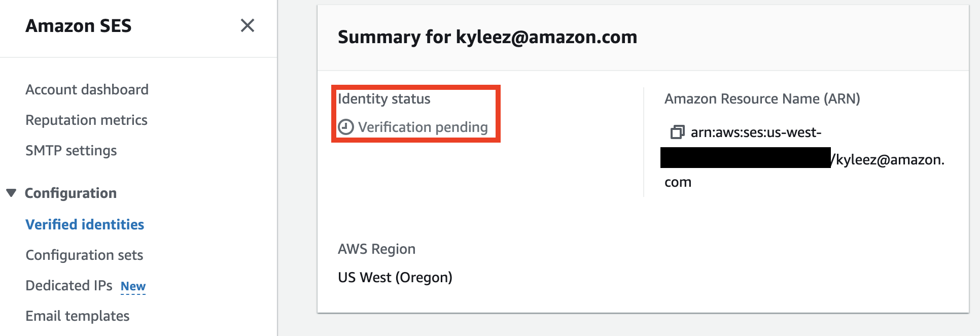Open Account dashboard

pyautogui.click(x=87, y=90)
